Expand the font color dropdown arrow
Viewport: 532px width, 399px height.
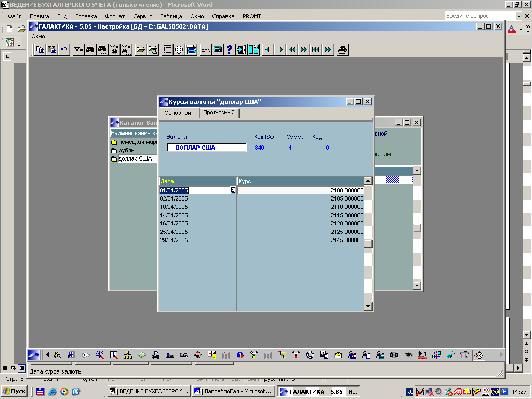point(521,29)
